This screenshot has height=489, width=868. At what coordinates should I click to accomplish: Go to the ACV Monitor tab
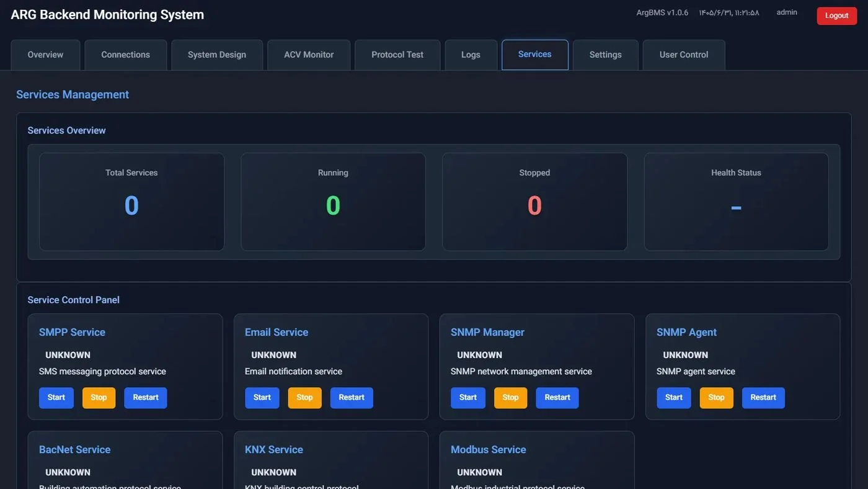pos(309,55)
